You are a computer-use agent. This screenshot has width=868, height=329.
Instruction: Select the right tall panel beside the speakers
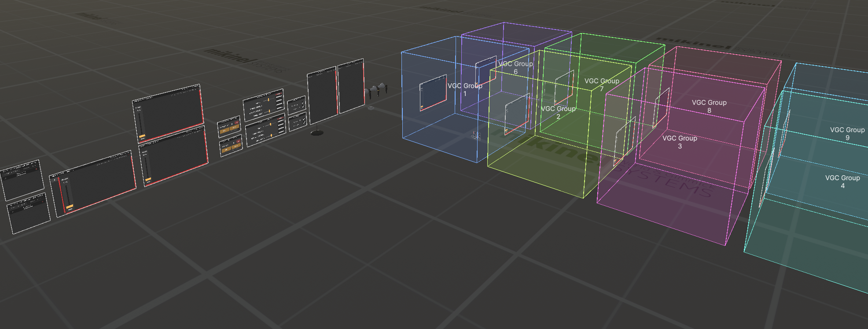[x=351, y=86]
